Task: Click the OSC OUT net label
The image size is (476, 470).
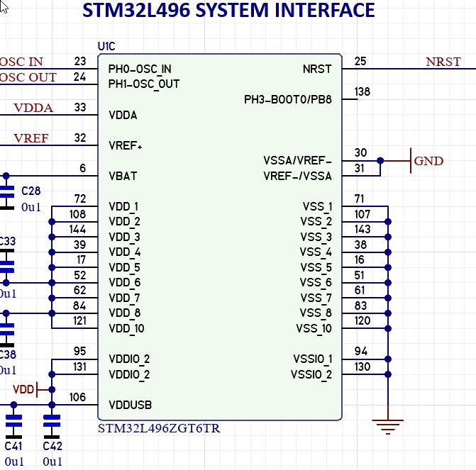Action: (28, 77)
